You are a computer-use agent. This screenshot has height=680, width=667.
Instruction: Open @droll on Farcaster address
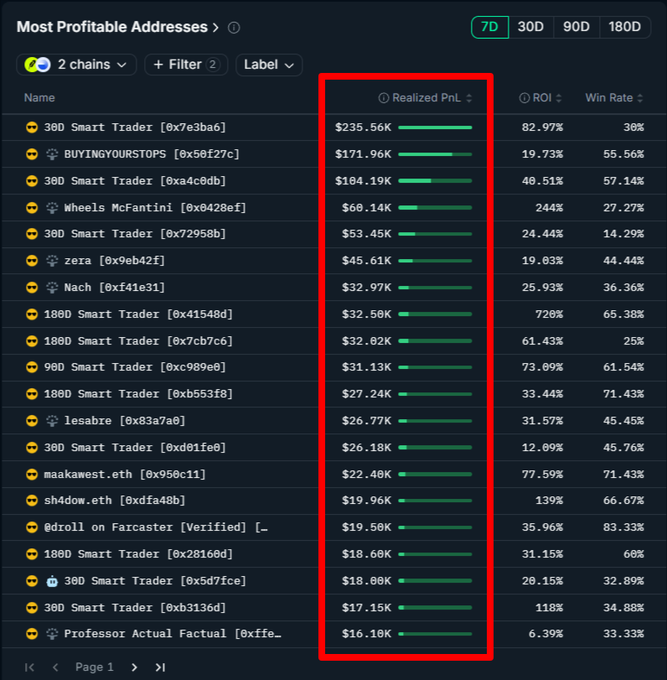[156, 527]
